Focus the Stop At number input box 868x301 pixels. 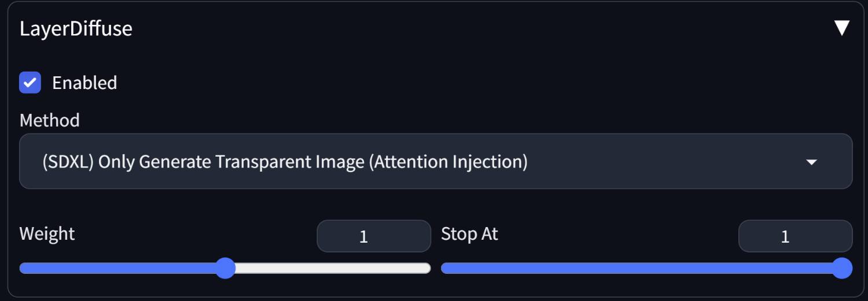coord(795,236)
